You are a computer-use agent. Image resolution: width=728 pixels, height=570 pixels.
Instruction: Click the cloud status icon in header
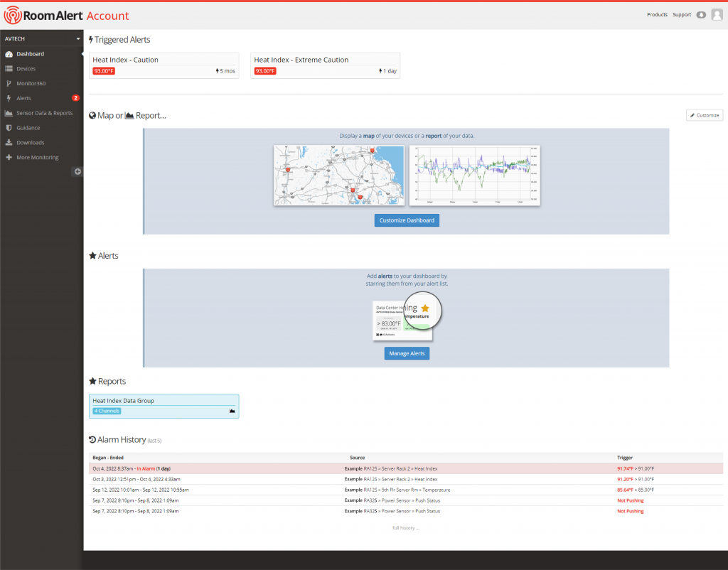pyautogui.click(x=701, y=15)
